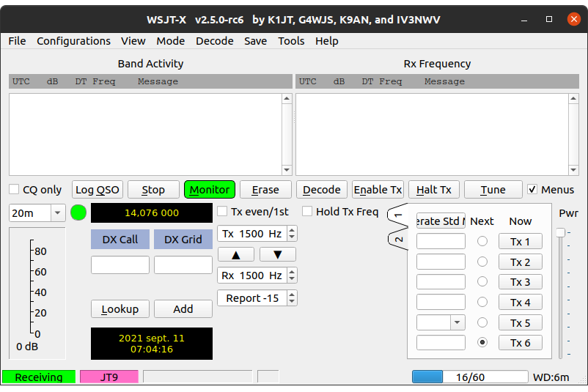Click the Add button
Screen dimensions: 588x392
click(183, 308)
